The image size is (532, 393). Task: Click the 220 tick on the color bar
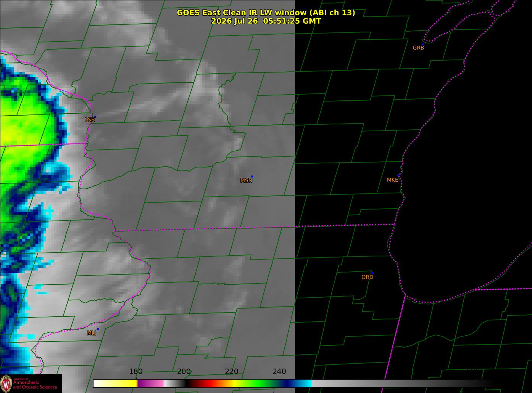coord(232,371)
